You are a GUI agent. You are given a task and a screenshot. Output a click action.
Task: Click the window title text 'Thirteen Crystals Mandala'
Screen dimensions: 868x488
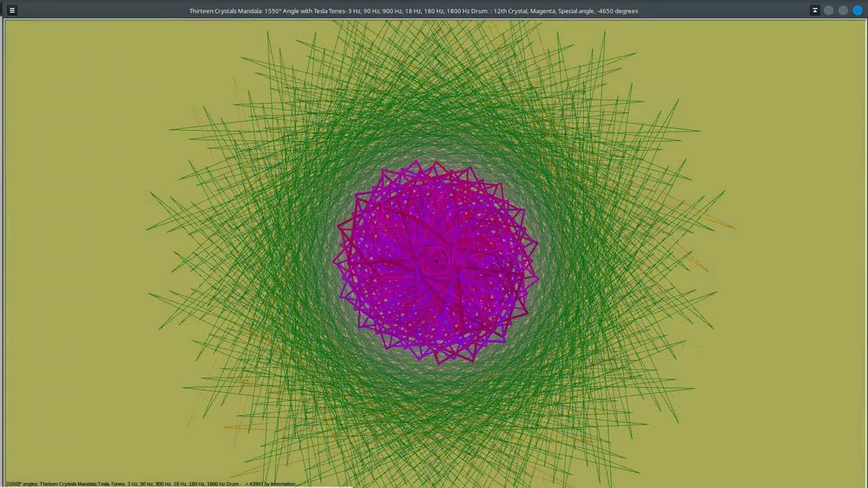tap(225, 11)
